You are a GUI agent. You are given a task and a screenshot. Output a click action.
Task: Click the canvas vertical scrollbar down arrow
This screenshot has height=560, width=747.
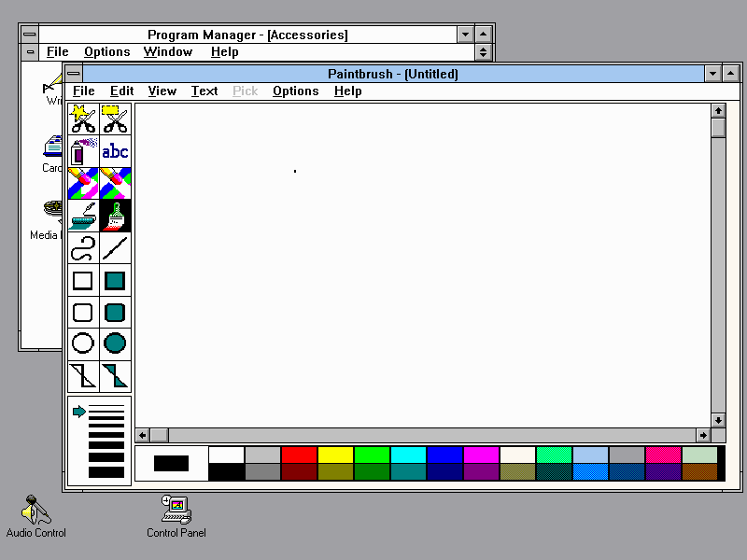click(718, 420)
